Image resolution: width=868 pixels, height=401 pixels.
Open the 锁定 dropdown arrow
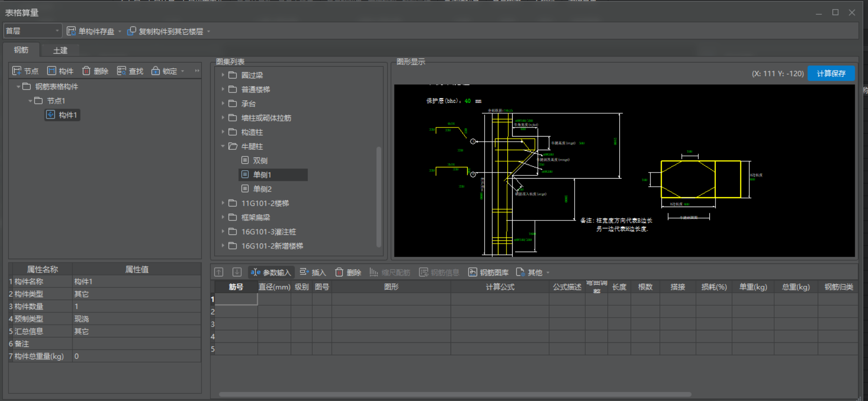[x=183, y=72]
